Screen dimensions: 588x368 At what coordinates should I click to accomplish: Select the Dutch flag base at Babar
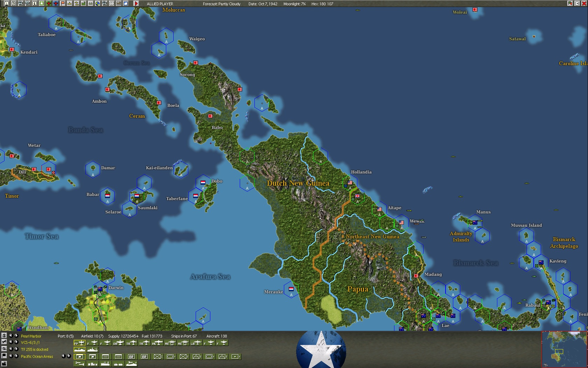click(x=107, y=196)
